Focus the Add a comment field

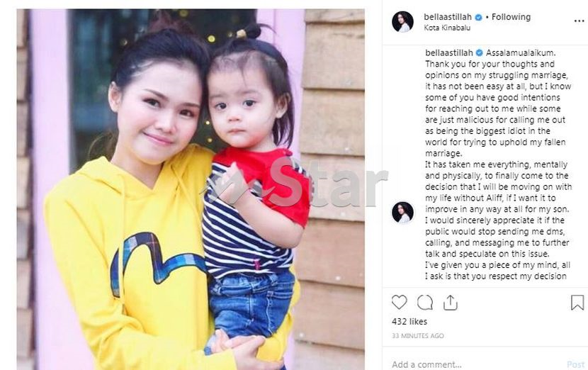(476, 364)
